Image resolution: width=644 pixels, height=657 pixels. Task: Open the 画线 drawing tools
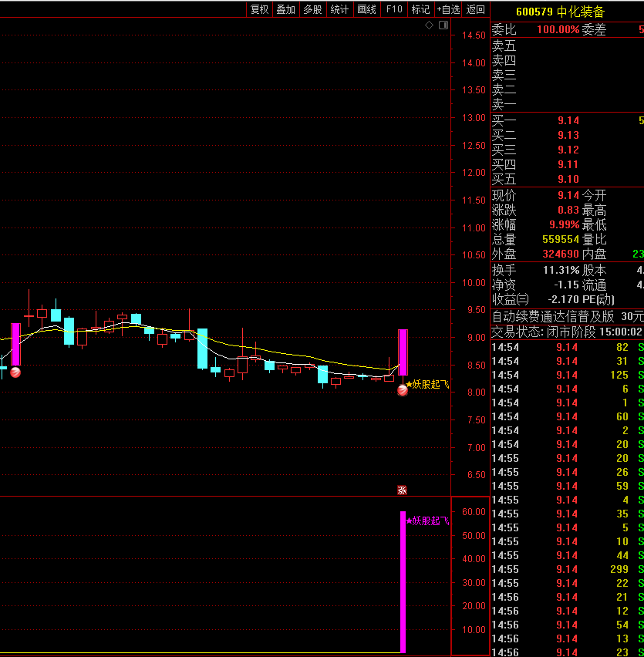click(366, 9)
